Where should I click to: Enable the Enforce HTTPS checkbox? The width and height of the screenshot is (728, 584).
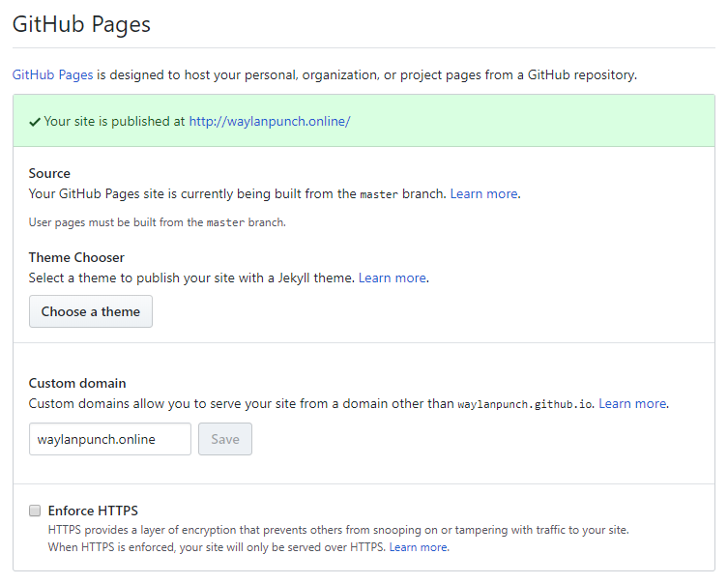[x=35, y=511]
